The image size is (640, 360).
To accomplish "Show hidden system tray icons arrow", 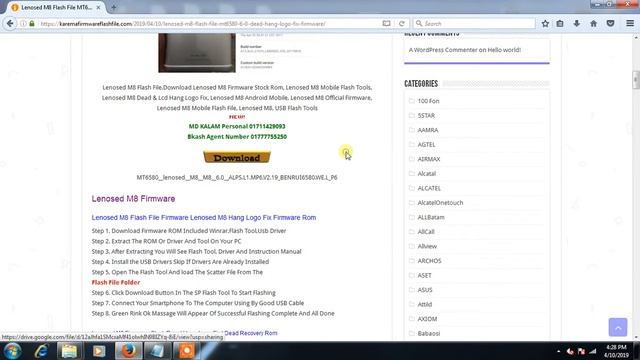I will [558, 351].
